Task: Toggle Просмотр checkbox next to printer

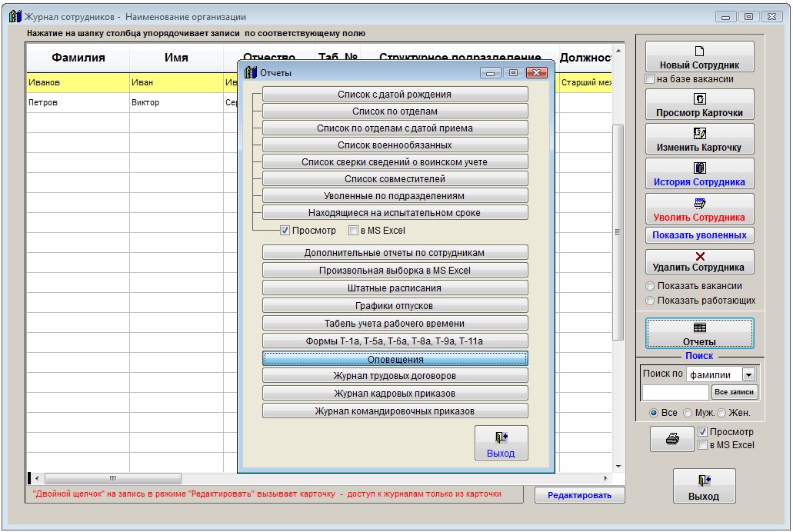Action: pos(702,432)
